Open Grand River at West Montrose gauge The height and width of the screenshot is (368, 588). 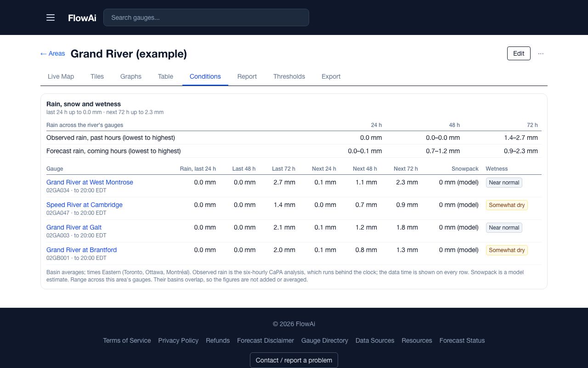90,182
